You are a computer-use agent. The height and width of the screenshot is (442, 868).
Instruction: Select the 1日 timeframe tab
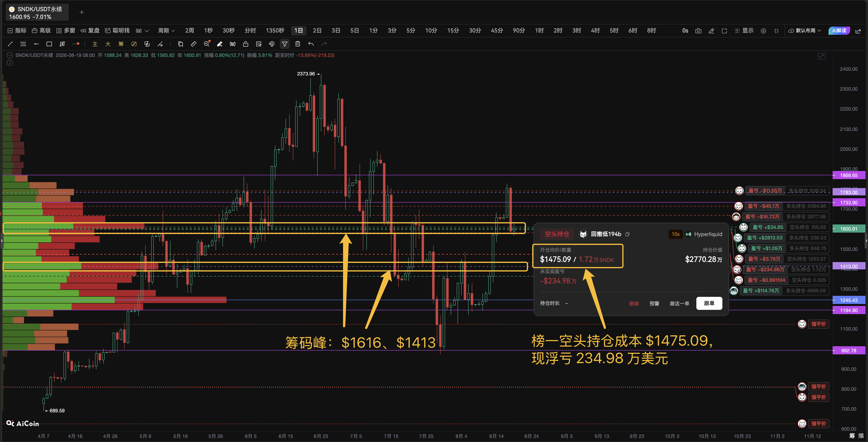(299, 31)
